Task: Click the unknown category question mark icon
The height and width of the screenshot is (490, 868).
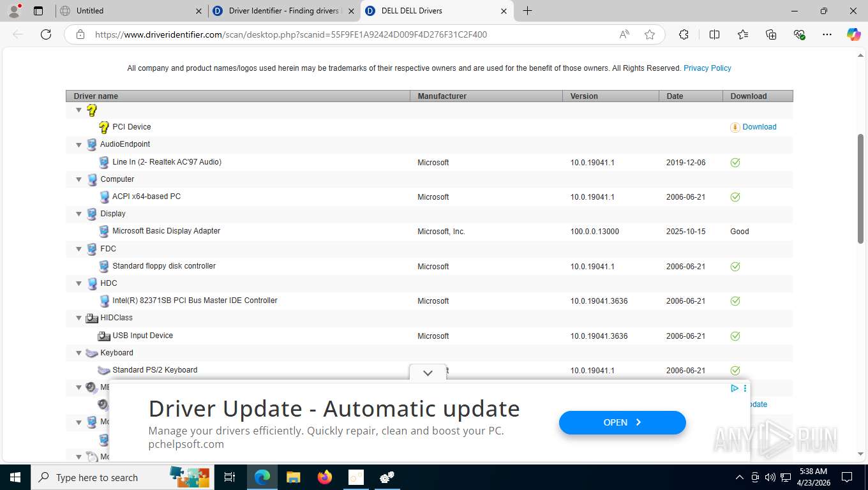Action: (92, 110)
